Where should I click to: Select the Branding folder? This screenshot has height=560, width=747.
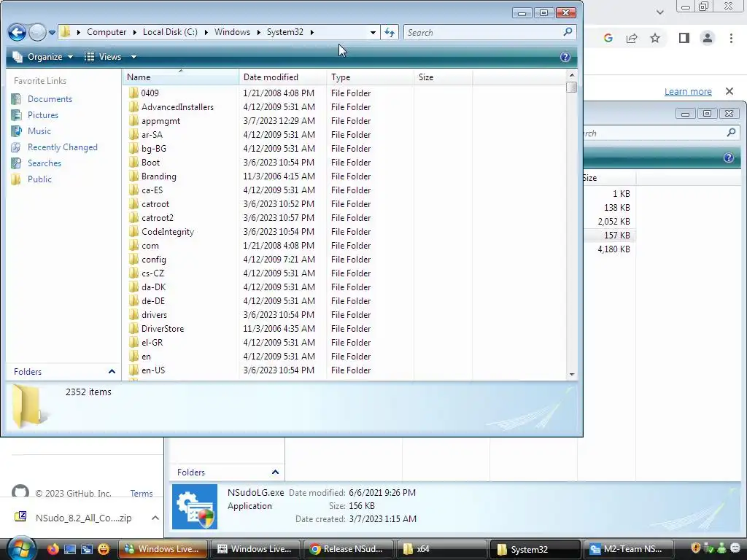(x=158, y=176)
